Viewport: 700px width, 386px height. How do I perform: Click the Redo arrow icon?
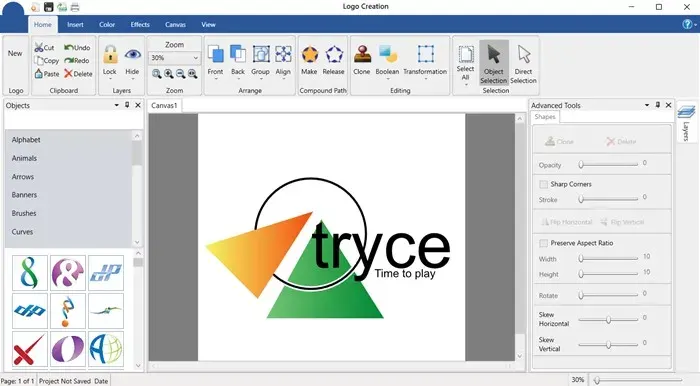[x=69, y=60]
